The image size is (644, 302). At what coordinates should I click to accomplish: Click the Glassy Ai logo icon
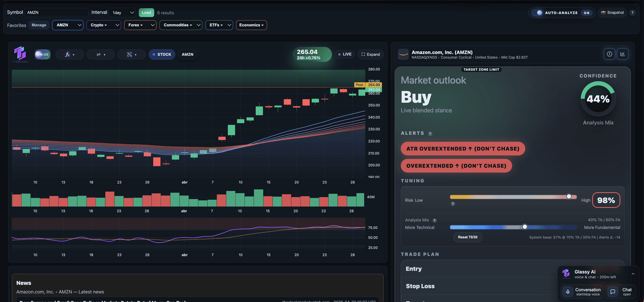[x=566, y=273]
